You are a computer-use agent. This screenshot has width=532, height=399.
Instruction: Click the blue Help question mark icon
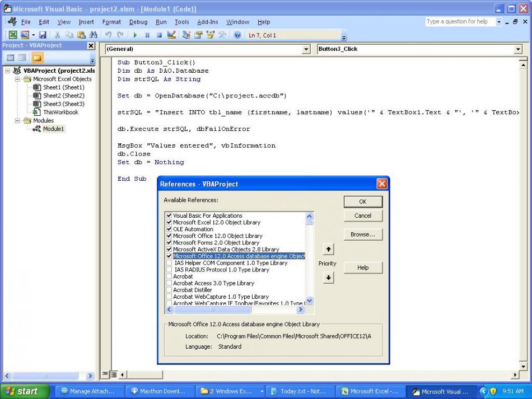tap(237, 35)
